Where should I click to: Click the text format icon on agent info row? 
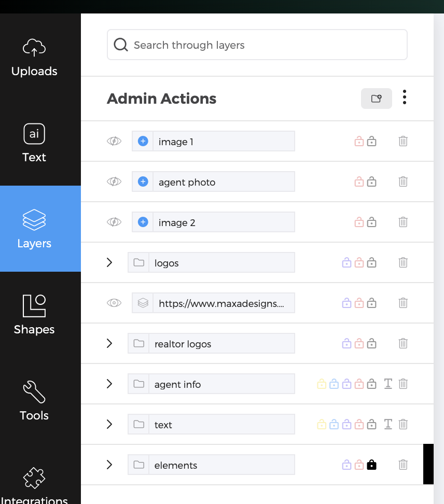point(387,384)
